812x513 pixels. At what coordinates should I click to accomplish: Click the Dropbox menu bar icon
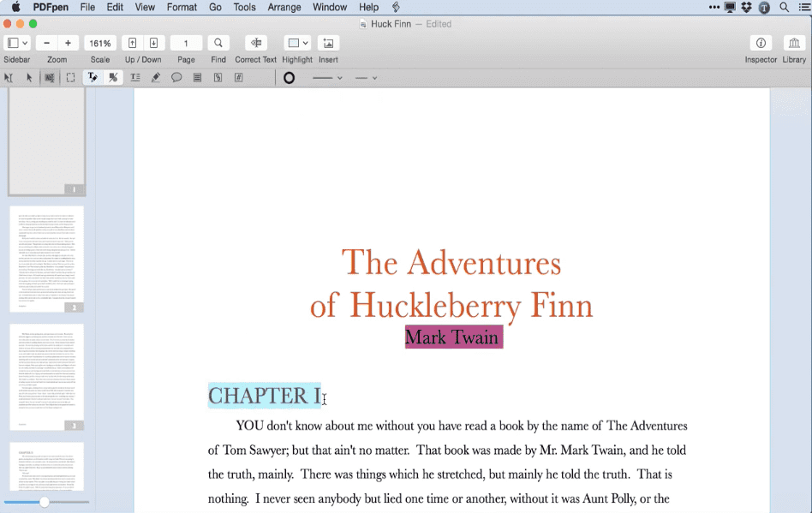click(x=746, y=7)
